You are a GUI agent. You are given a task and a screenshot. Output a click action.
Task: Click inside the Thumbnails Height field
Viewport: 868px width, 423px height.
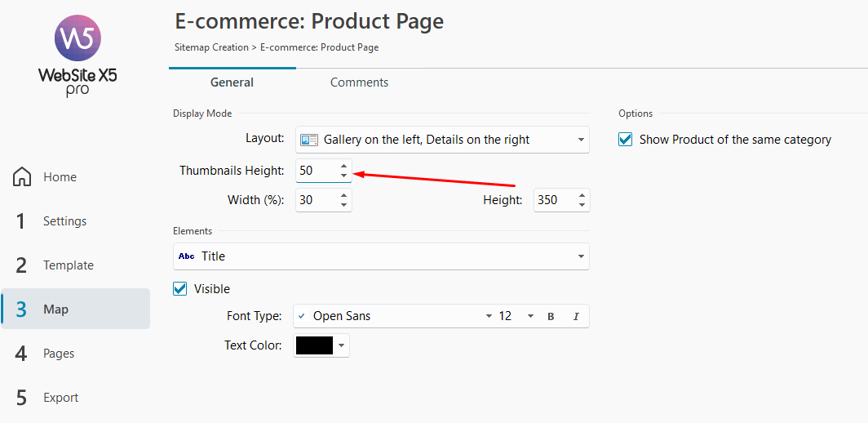316,171
